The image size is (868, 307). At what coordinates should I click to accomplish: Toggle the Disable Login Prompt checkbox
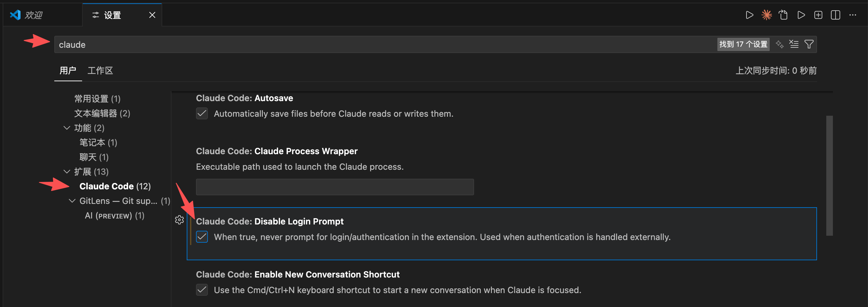coord(202,237)
